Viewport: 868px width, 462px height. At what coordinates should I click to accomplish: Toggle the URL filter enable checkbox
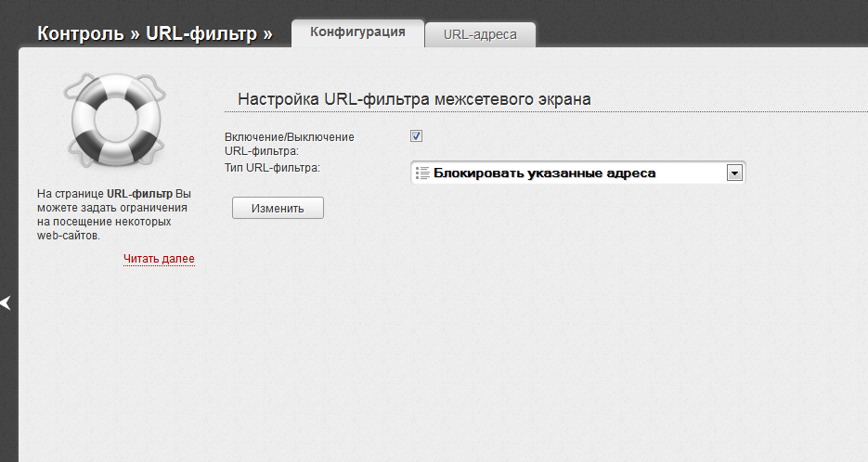point(416,136)
